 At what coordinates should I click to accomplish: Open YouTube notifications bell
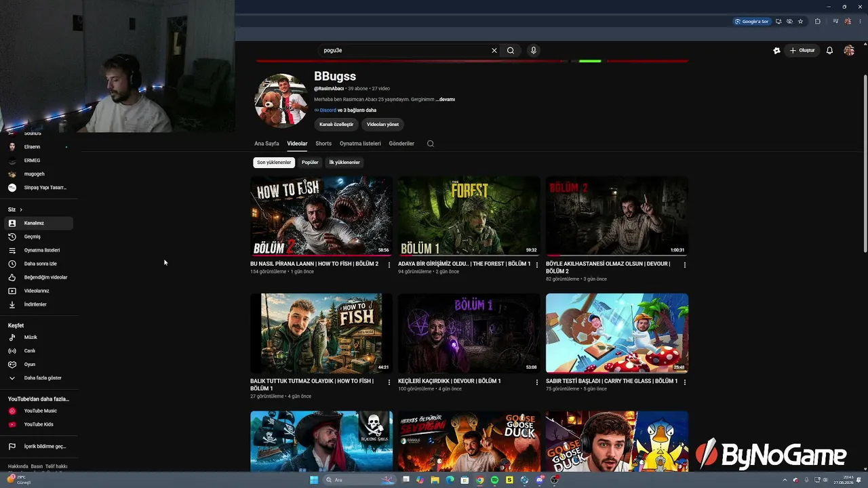pos(829,50)
